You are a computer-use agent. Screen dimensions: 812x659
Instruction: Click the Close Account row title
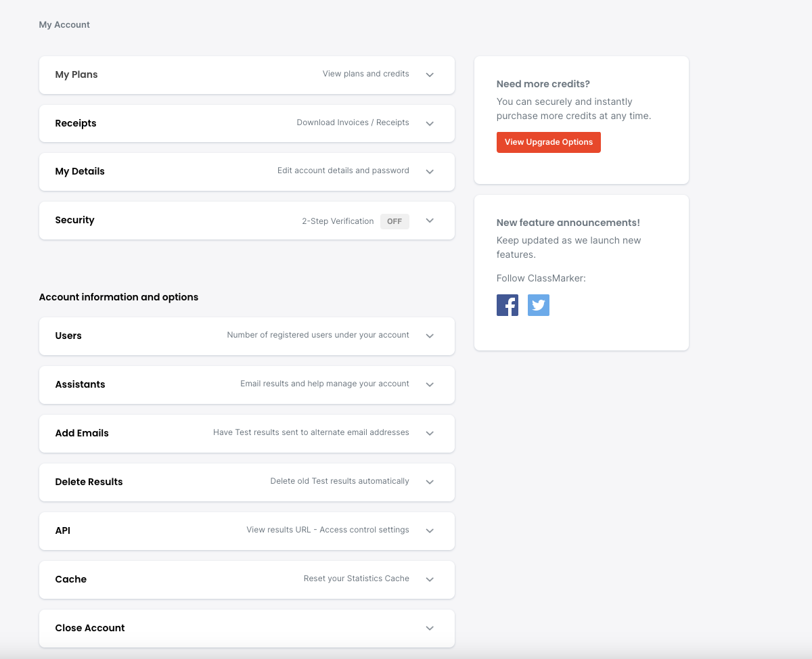pyautogui.click(x=90, y=629)
